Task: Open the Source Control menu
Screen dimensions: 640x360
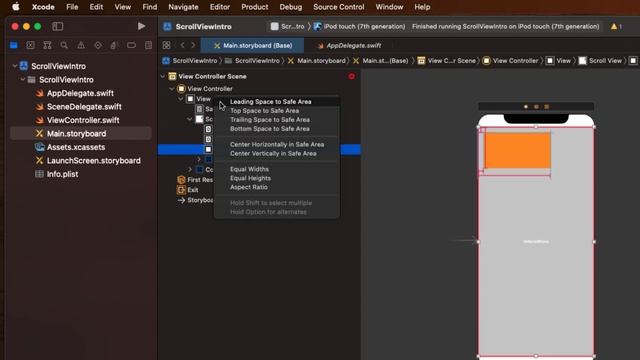Action: (339, 7)
